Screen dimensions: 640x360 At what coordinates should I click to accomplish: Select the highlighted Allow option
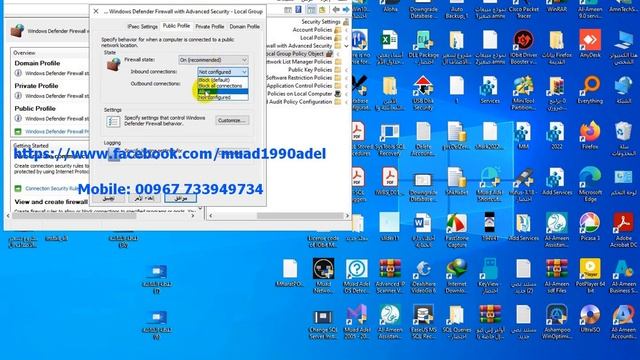(x=223, y=91)
